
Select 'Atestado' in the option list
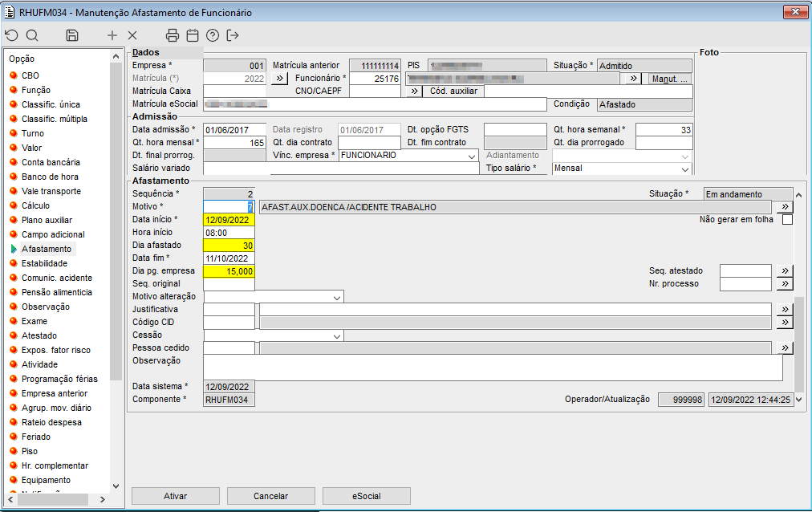pos(39,335)
